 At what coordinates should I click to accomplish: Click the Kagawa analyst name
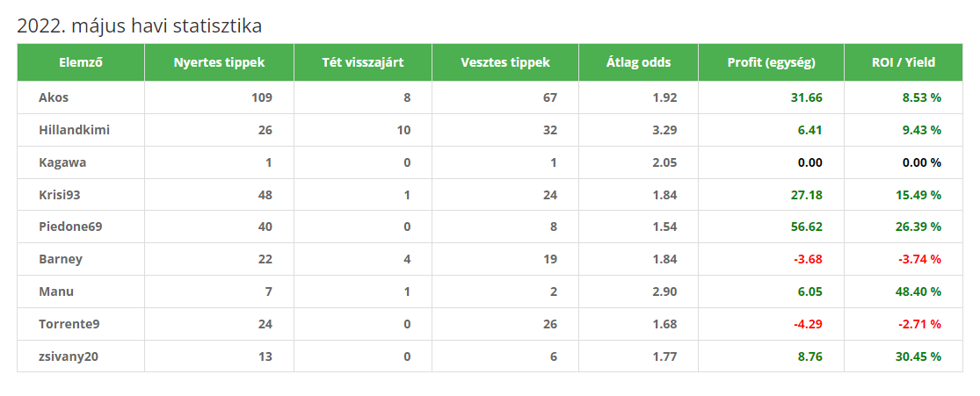(62, 162)
